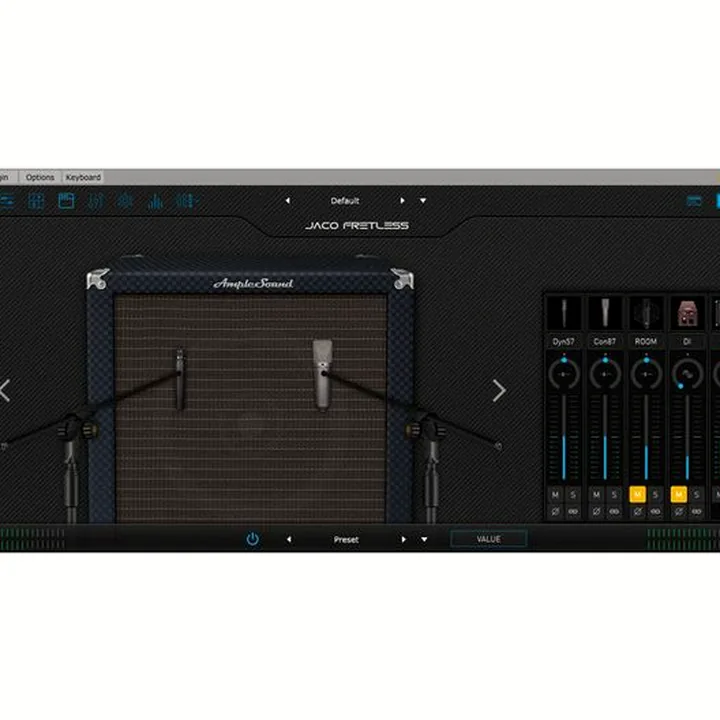Open the Keyboard menu
This screenshot has width=720, height=720.
tap(83, 177)
